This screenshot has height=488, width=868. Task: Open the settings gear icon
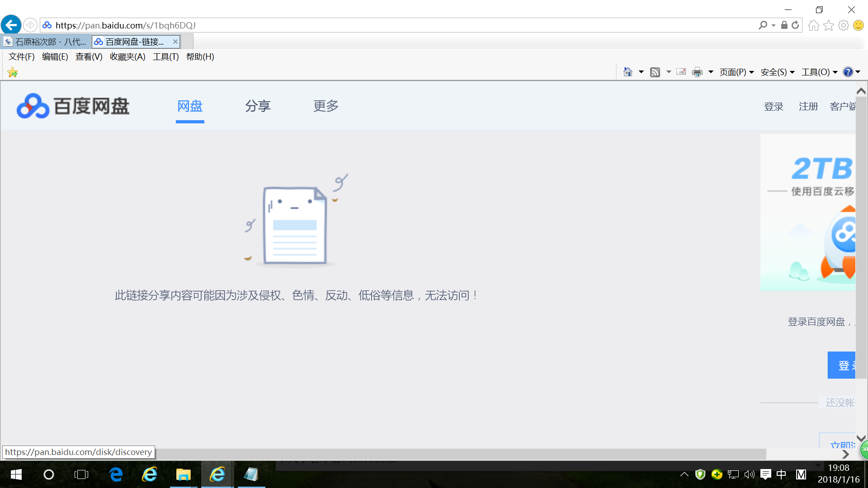(x=844, y=25)
